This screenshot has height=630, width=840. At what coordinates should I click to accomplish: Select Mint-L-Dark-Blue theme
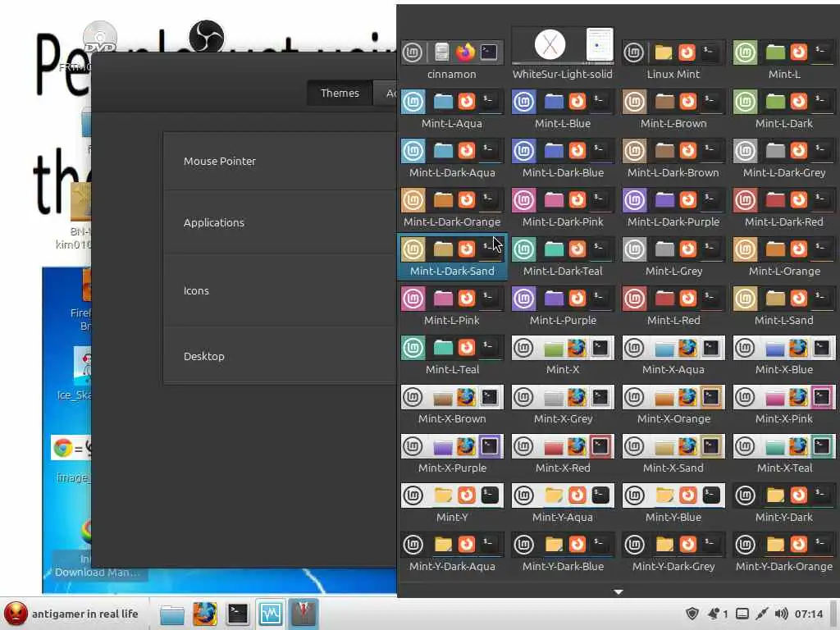click(x=563, y=151)
